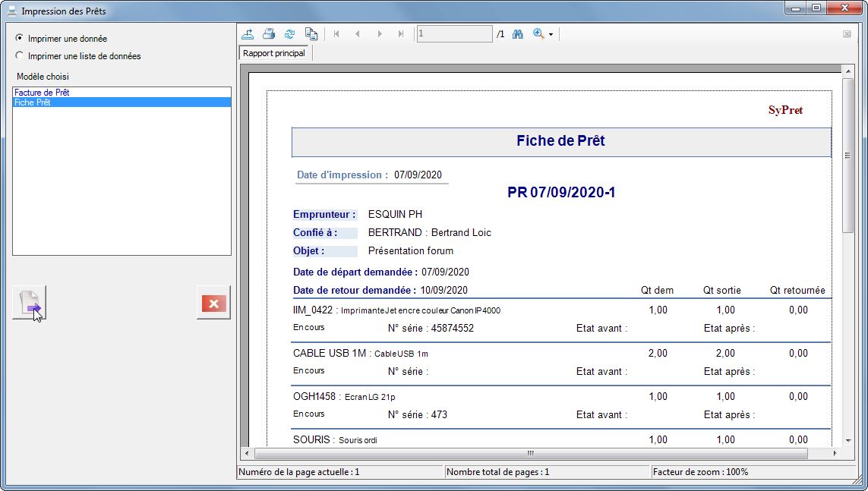Click the Modèle choisi label
Screen dimensions: 868x491
[43, 77]
